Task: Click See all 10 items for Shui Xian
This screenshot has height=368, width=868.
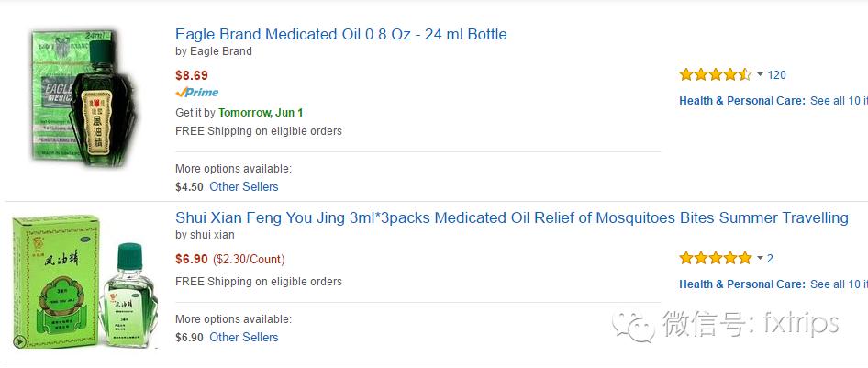Action: 838,284
